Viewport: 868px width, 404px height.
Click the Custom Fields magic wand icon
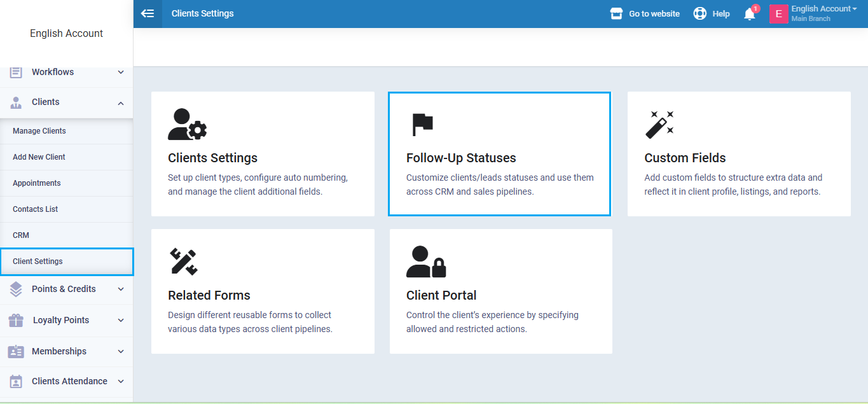pyautogui.click(x=659, y=124)
